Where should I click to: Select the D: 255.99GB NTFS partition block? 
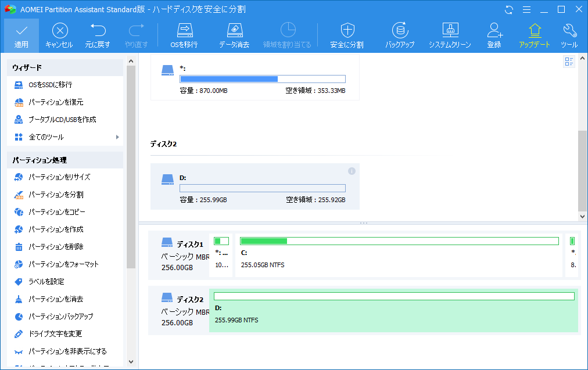click(393, 309)
